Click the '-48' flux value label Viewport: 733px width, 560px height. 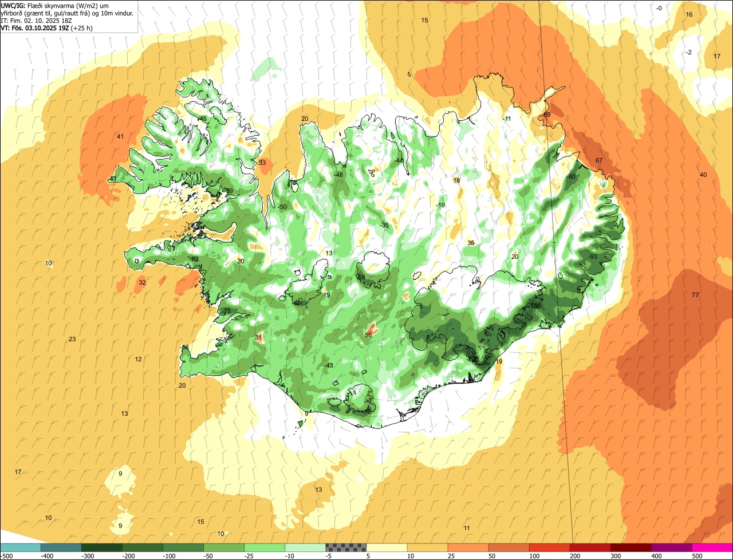coord(338,175)
